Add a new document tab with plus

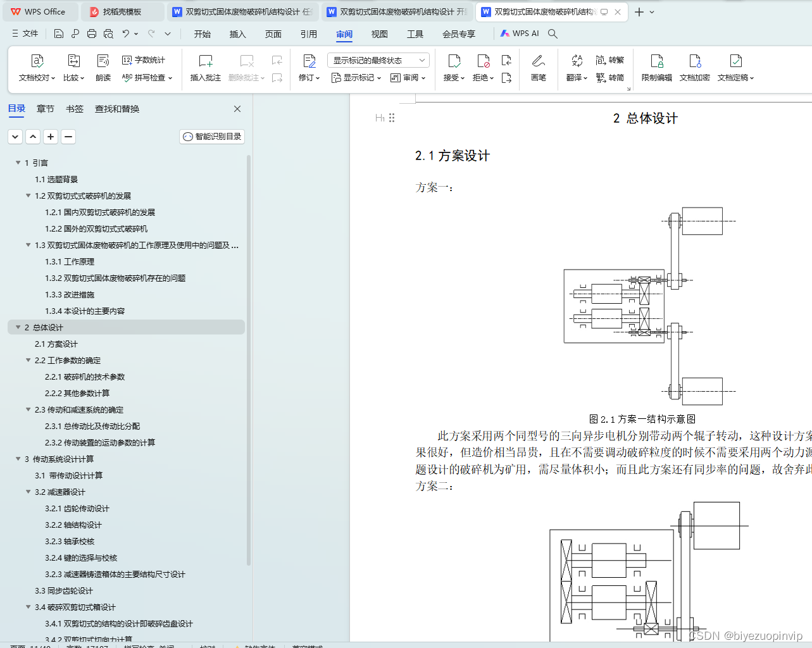click(x=639, y=12)
